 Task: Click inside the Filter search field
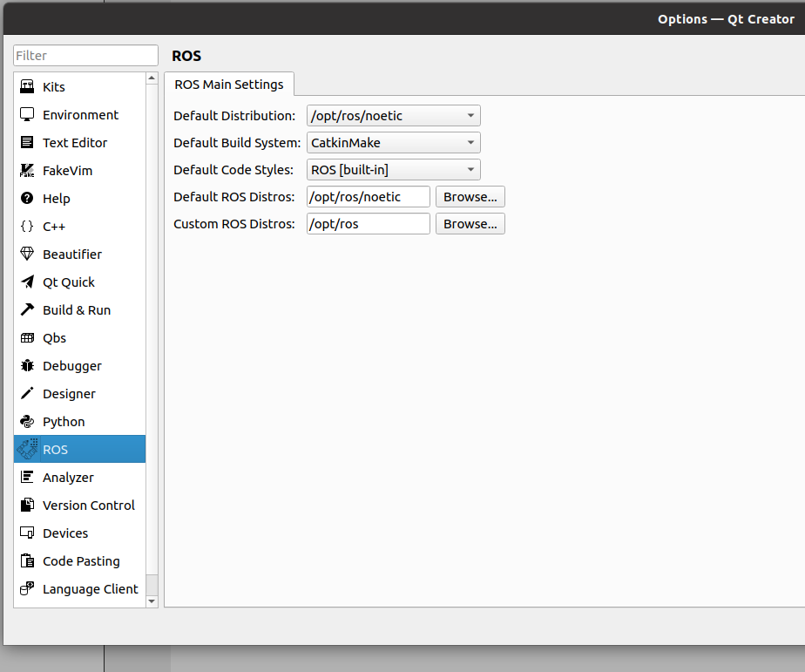[x=85, y=55]
